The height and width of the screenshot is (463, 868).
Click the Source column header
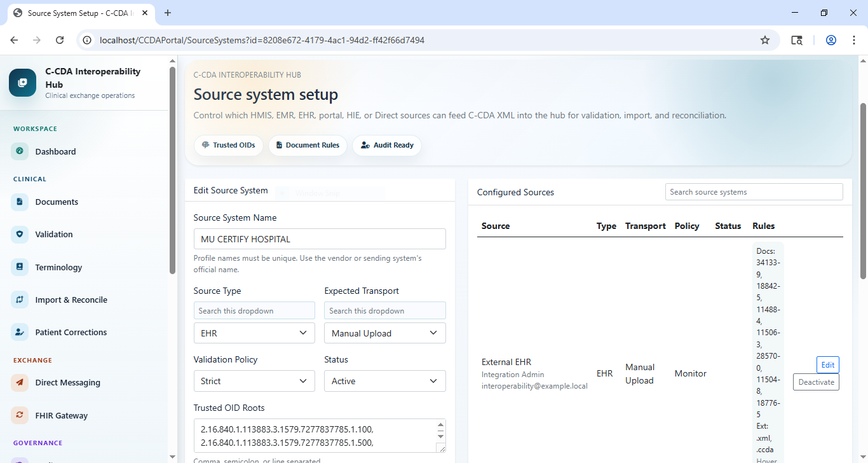point(496,226)
